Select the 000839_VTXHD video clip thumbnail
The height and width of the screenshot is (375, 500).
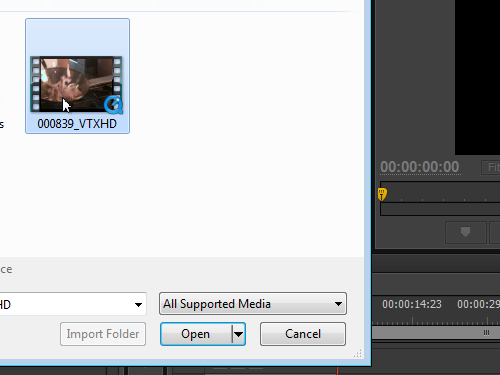pos(76,84)
